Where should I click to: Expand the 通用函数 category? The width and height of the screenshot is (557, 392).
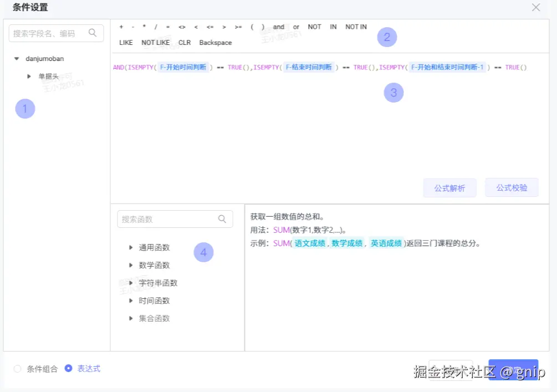coord(131,247)
